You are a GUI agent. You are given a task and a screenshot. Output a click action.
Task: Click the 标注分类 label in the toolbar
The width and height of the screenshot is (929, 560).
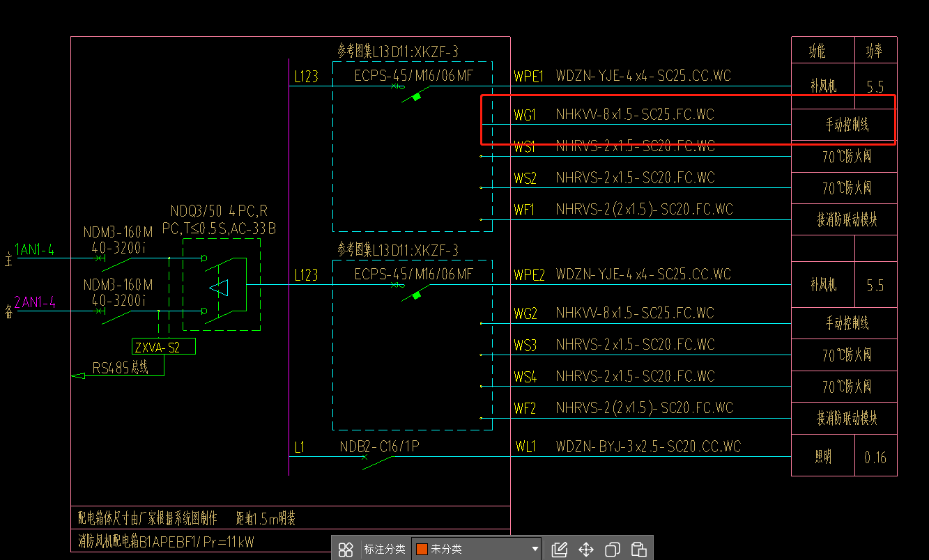[384, 550]
